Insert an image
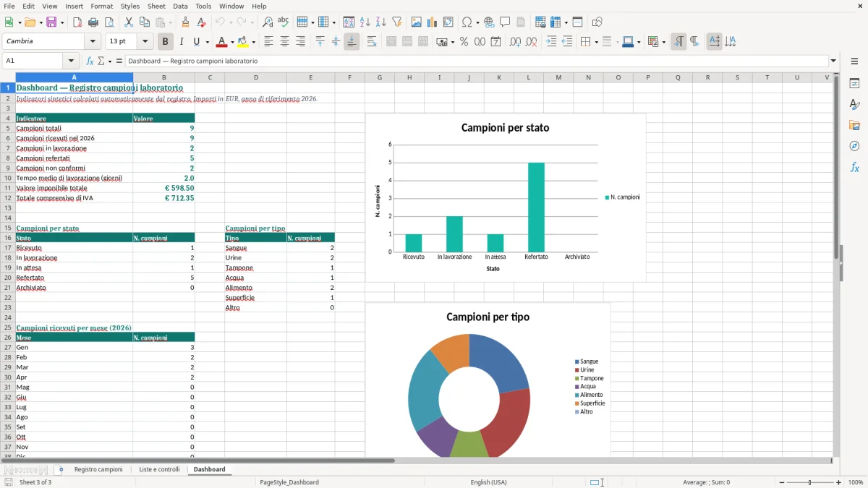868x488 pixels. (417, 22)
